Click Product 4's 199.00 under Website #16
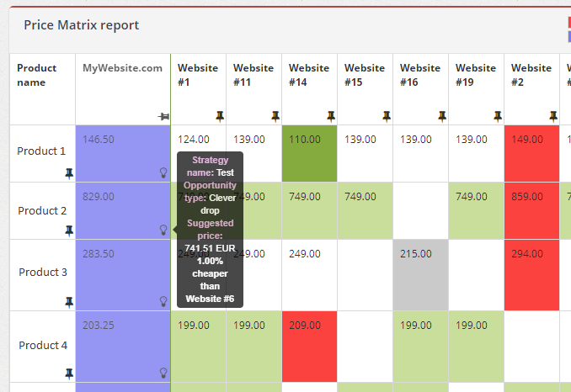 [420, 347]
